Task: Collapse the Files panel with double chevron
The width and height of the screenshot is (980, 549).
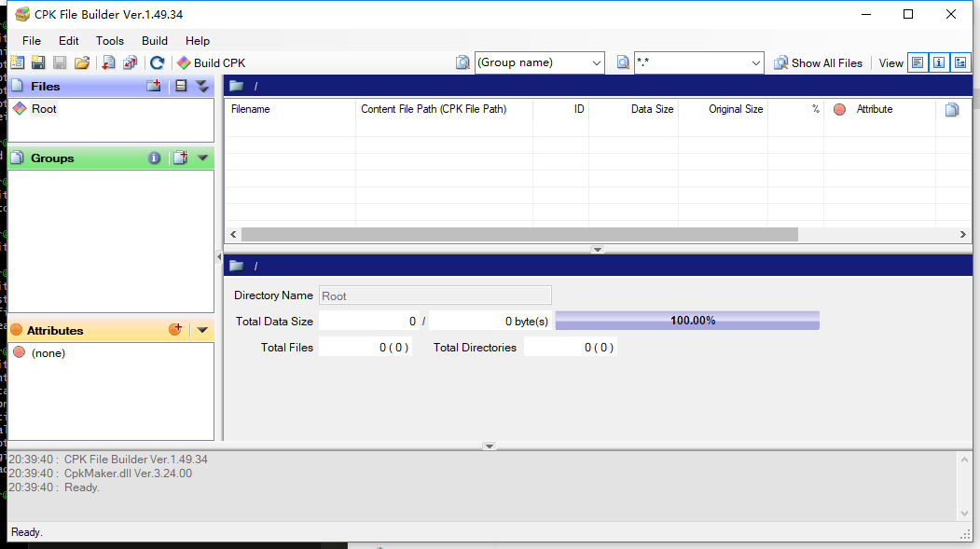Action: pyautogui.click(x=202, y=86)
